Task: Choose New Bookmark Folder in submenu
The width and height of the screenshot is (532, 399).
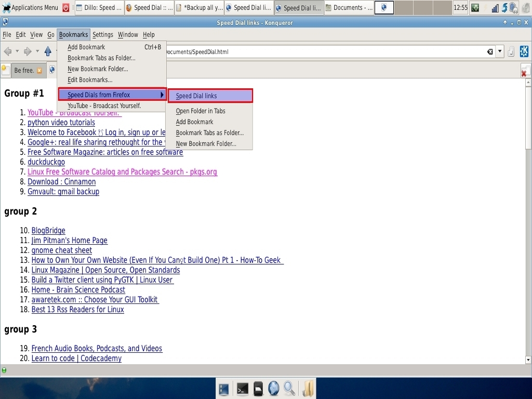Action: (210, 143)
